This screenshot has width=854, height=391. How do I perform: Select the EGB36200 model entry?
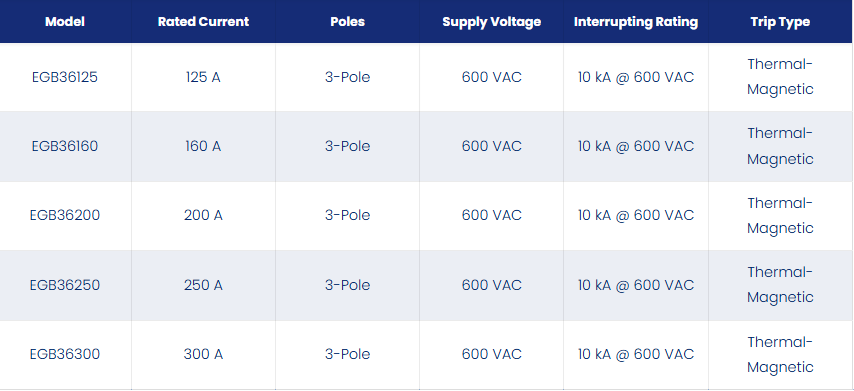click(x=65, y=216)
